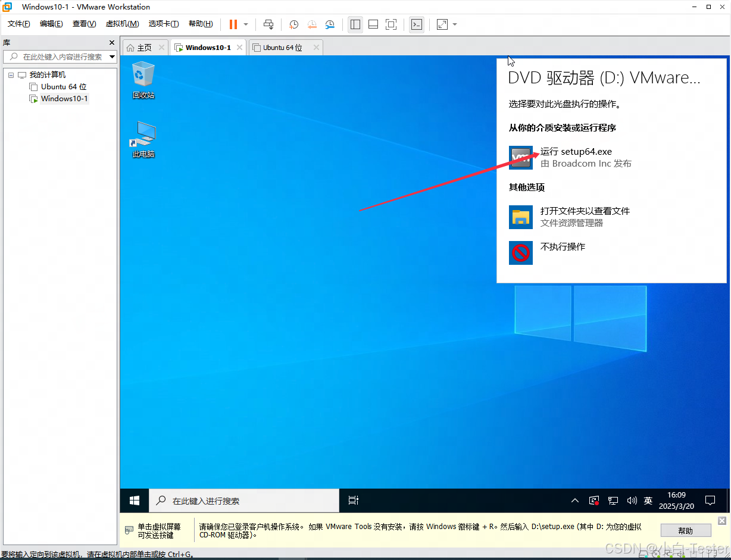Open the 编辑(E) menu

point(51,24)
